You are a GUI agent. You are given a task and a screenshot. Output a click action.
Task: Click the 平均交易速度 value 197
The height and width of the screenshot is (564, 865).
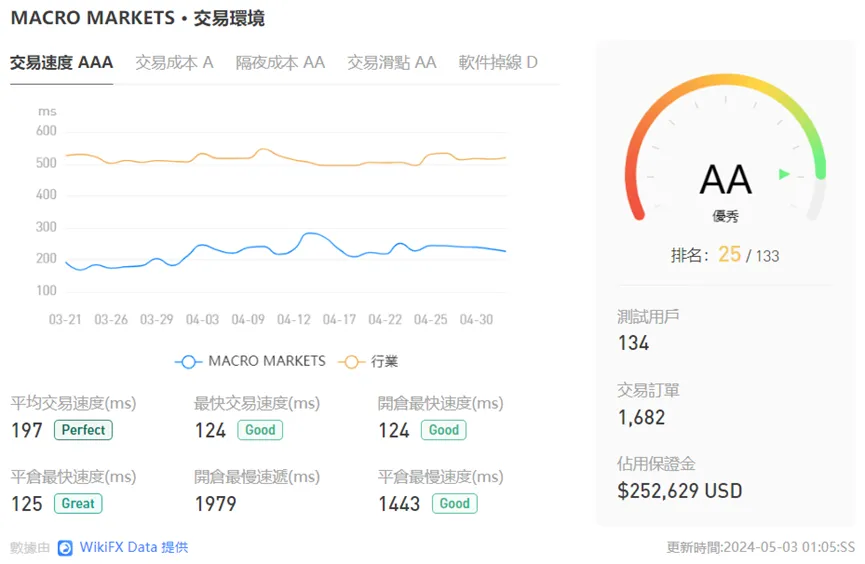coord(27,430)
